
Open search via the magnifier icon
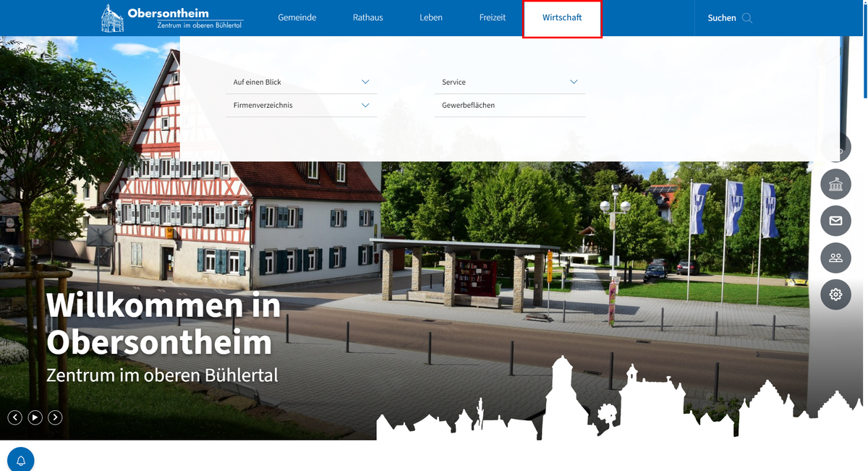[x=747, y=18]
